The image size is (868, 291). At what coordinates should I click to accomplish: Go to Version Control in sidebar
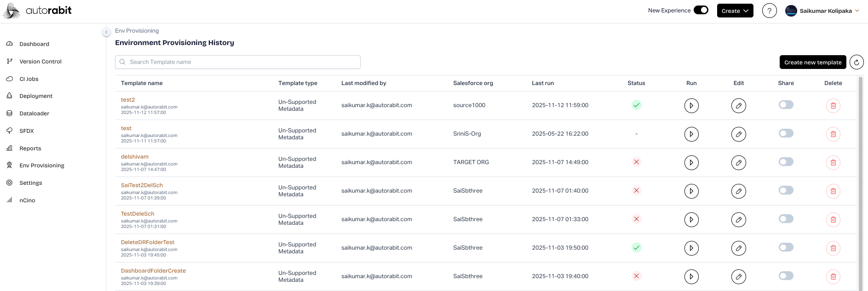coord(40,62)
